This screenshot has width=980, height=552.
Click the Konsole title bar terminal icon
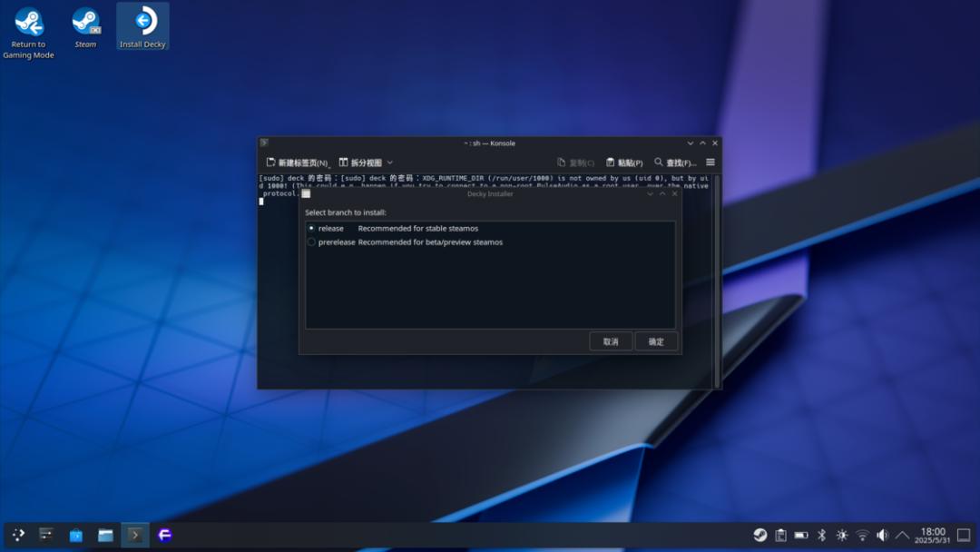click(x=264, y=143)
